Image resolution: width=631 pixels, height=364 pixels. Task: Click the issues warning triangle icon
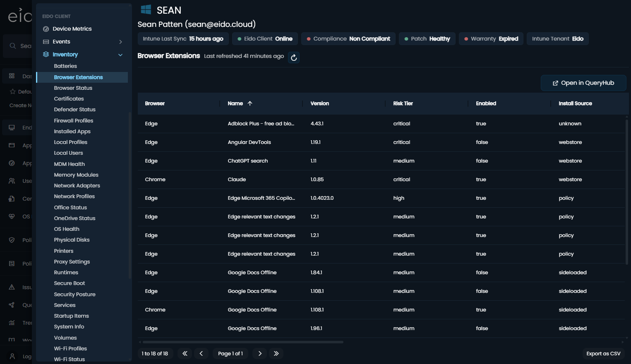coord(12,287)
